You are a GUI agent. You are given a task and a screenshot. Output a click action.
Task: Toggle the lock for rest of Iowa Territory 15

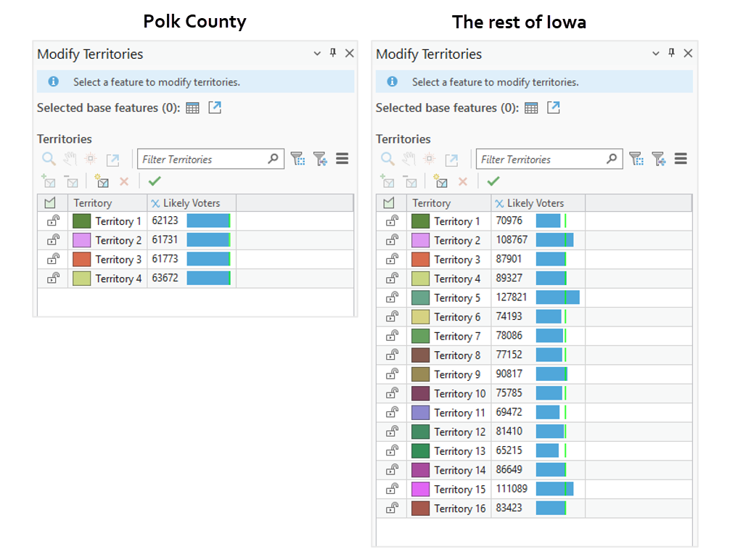pyautogui.click(x=392, y=489)
